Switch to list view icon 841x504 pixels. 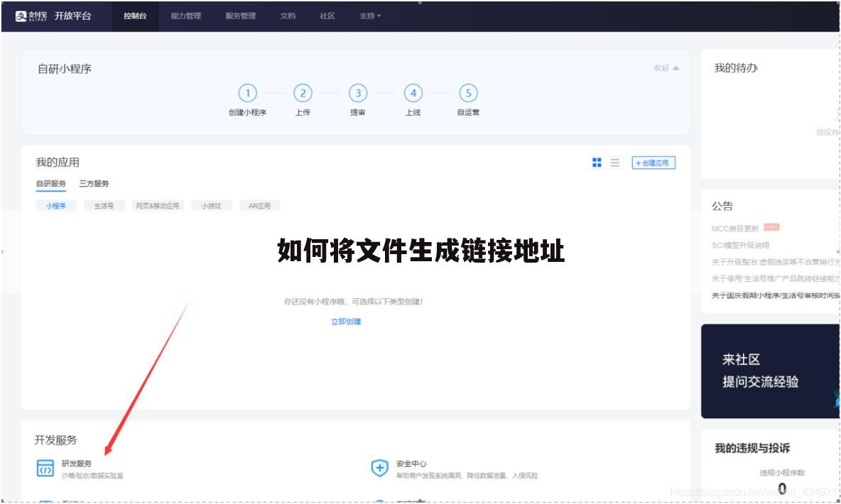click(x=614, y=163)
